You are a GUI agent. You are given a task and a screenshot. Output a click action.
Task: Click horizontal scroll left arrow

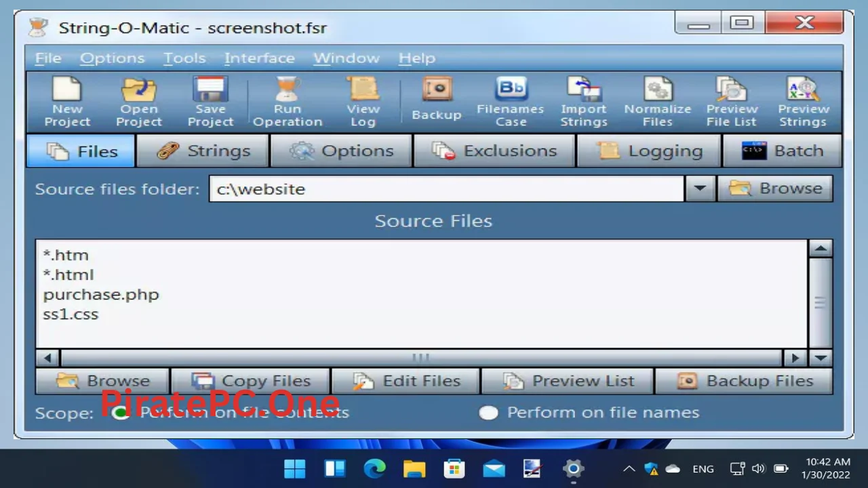click(47, 357)
